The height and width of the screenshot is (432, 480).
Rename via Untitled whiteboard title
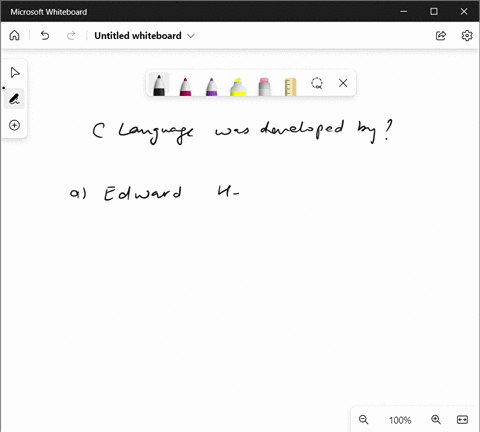(138, 36)
